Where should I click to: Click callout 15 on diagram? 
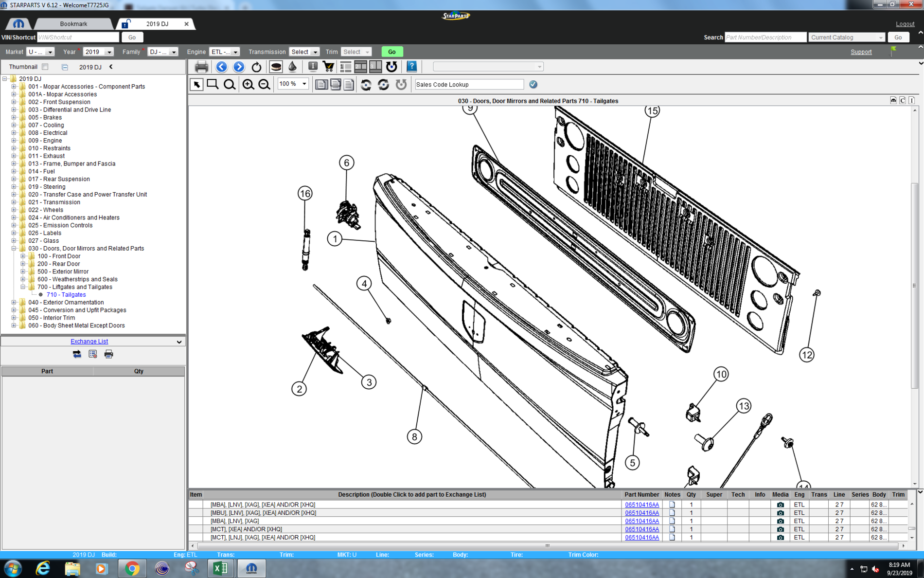[x=652, y=111]
